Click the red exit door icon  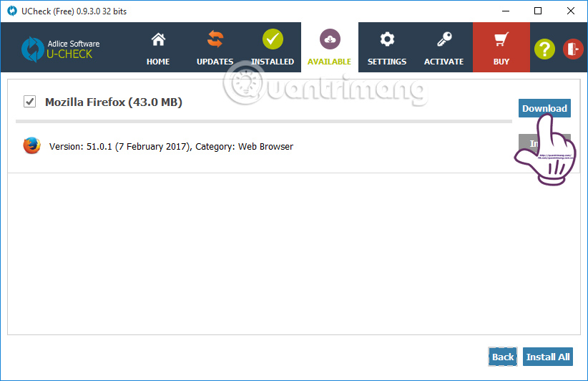(573, 49)
